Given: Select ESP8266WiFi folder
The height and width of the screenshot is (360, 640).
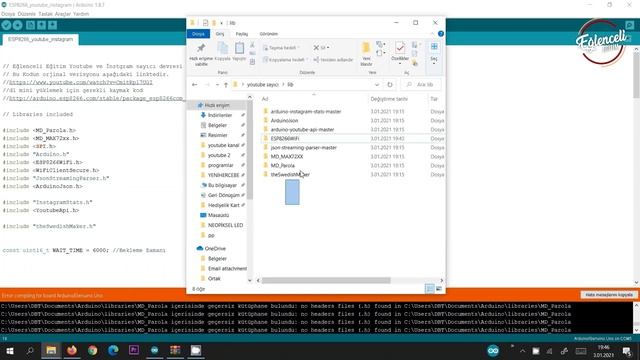Looking at the screenshot, I should pos(284,138).
